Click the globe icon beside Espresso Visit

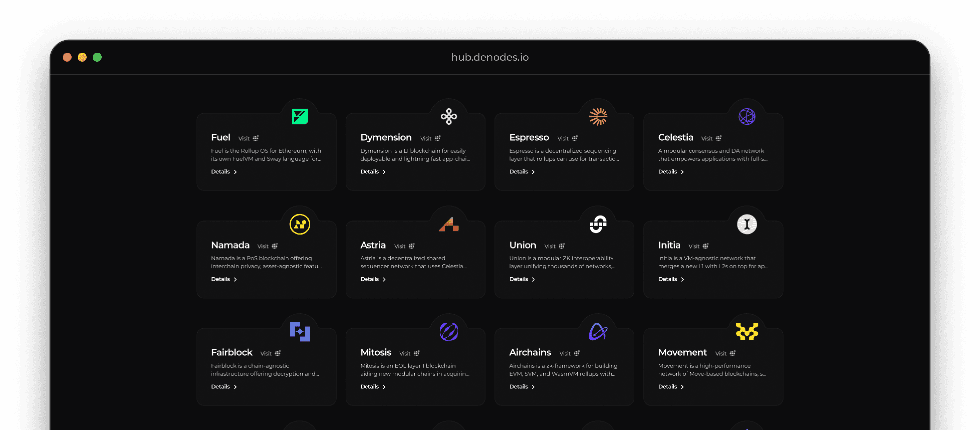click(x=574, y=138)
